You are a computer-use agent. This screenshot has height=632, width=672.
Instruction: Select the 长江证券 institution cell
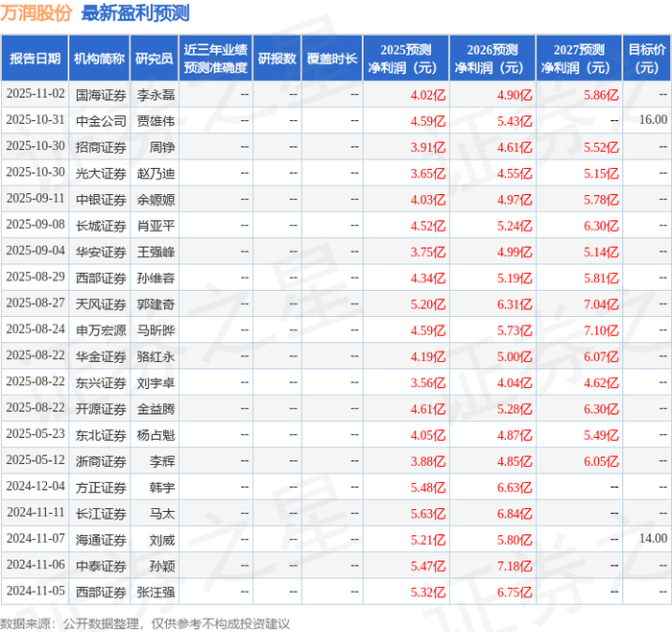click(101, 513)
